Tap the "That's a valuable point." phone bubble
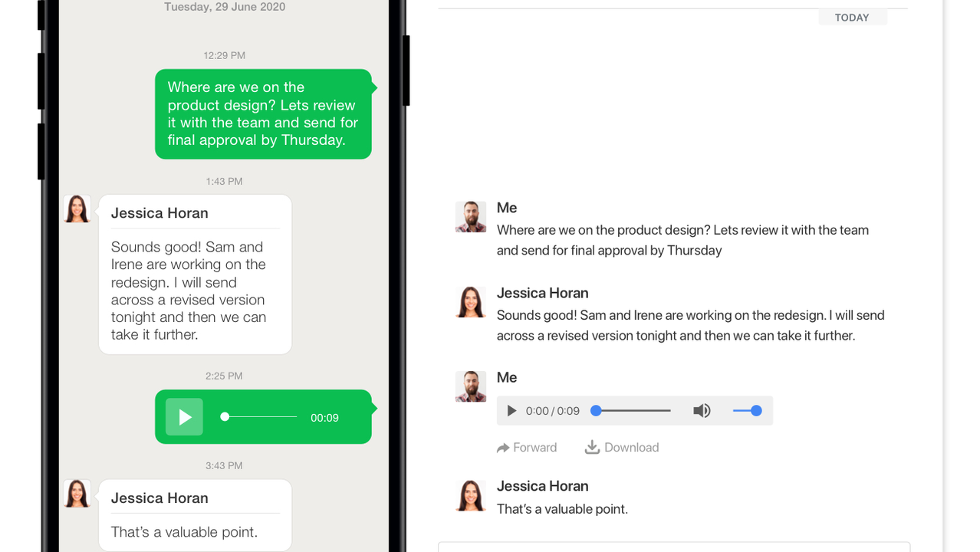This screenshot has height=552, width=980. tap(195, 515)
